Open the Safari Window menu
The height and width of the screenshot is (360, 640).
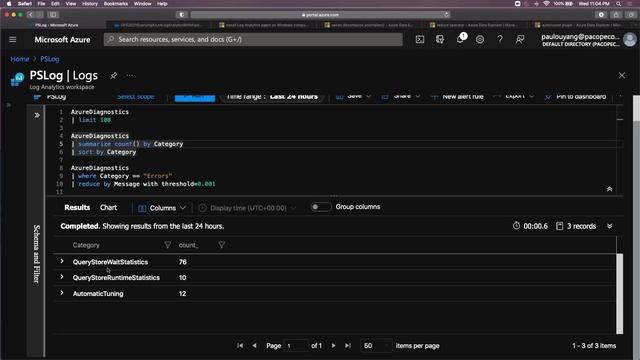coord(142,4)
